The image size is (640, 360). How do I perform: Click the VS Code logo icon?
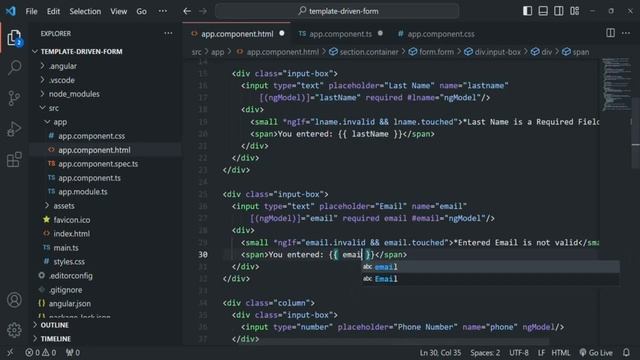click(11, 11)
